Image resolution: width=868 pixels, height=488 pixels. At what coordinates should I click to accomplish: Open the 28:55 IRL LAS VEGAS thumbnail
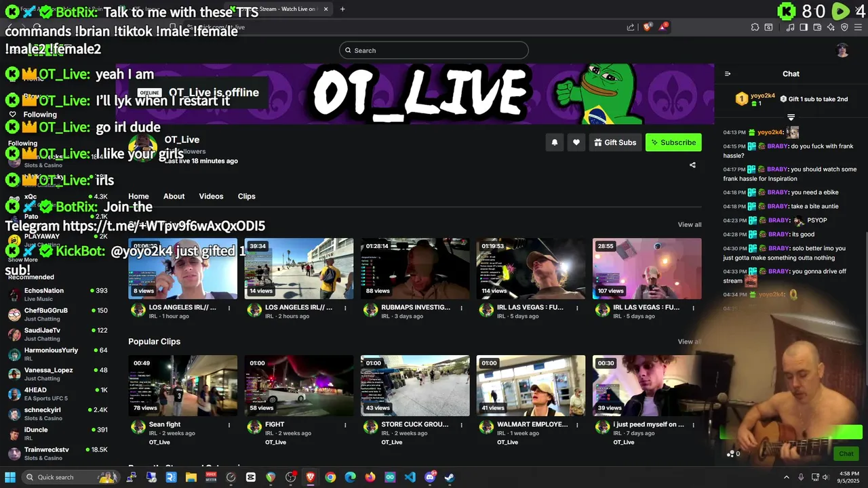(647, 268)
